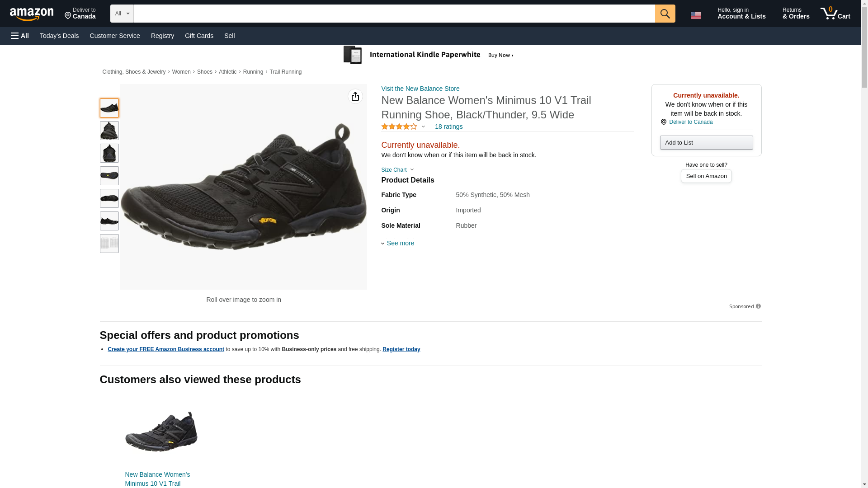Open the All hamburger menu
This screenshot has height=488, width=868.
pyautogui.click(x=20, y=36)
